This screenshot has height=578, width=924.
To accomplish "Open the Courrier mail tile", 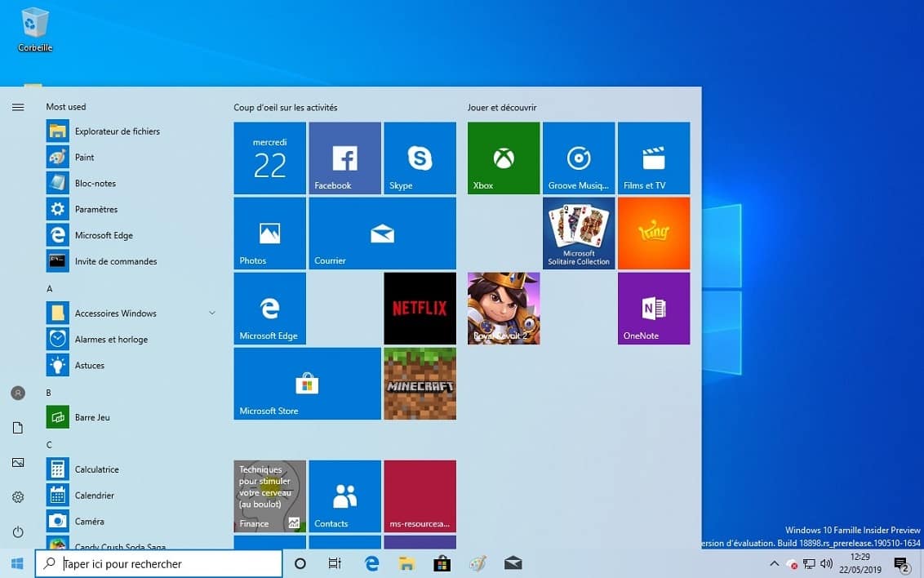I will (383, 233).
